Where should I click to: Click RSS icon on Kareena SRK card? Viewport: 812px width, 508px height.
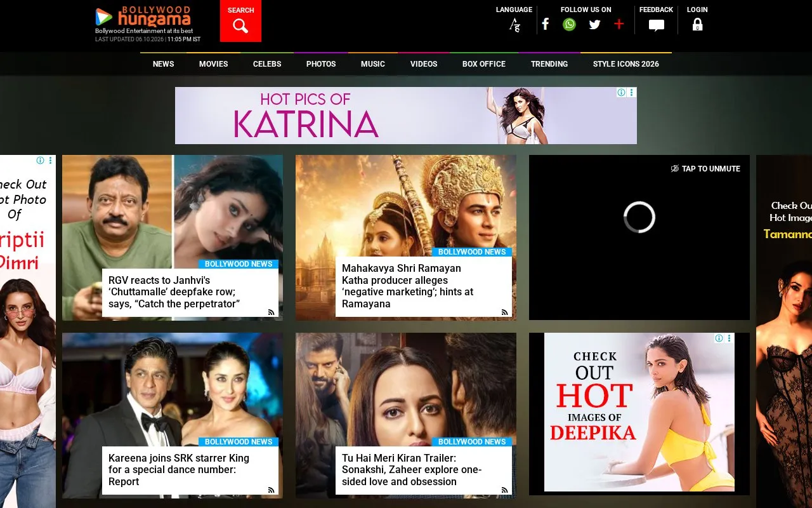(271, 490)
